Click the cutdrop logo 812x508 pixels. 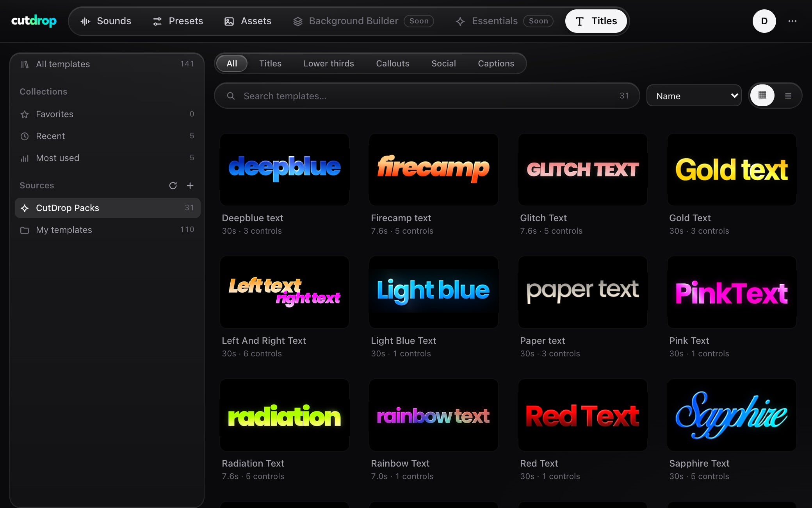point(34,21)
